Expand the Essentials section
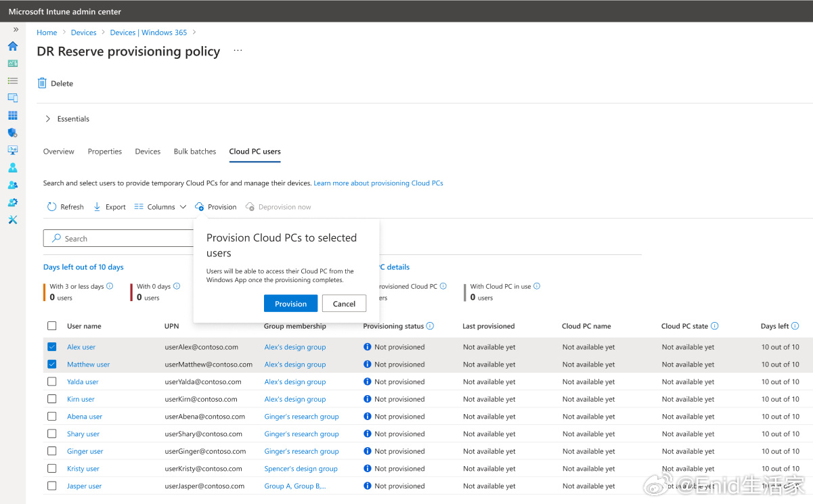Viewport: 813px width, 504px height. tap(66, 119)
